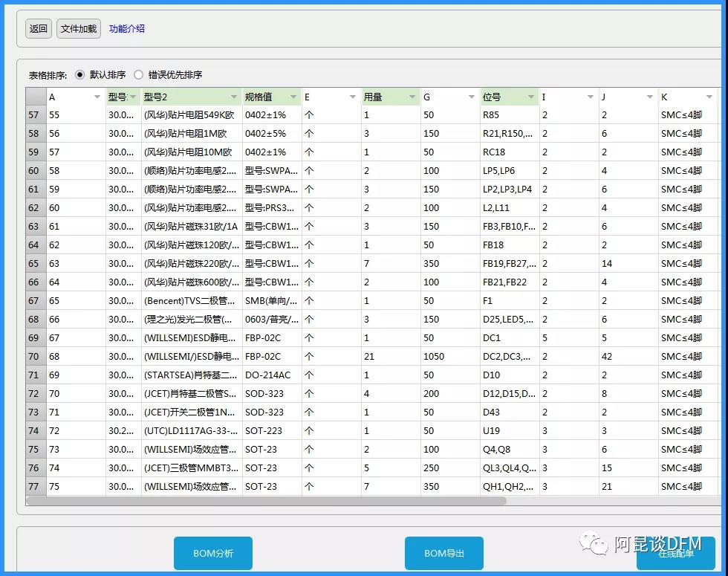Click the 在线配单 button

point(675,553)
